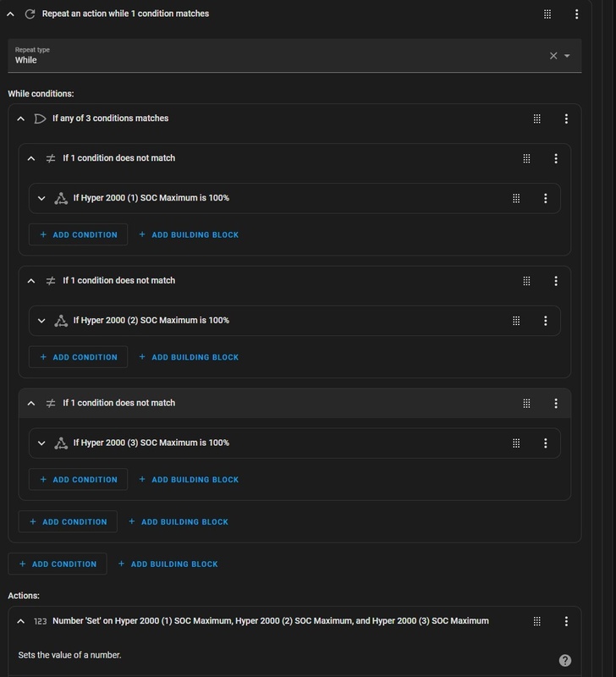The image size is (616, 677).
Task: Expand 'If Hyper 2000 (3) SOC Maximum is 100%'
Action: pos(41,443)
